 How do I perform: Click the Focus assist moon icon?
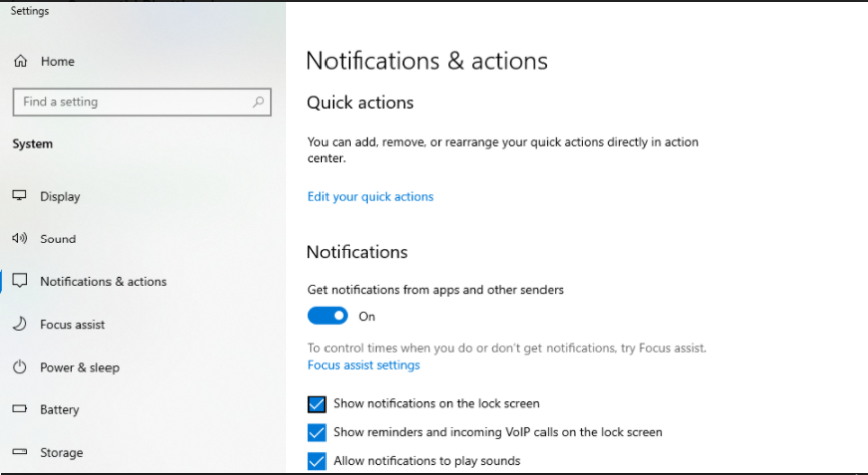[19, 324]
